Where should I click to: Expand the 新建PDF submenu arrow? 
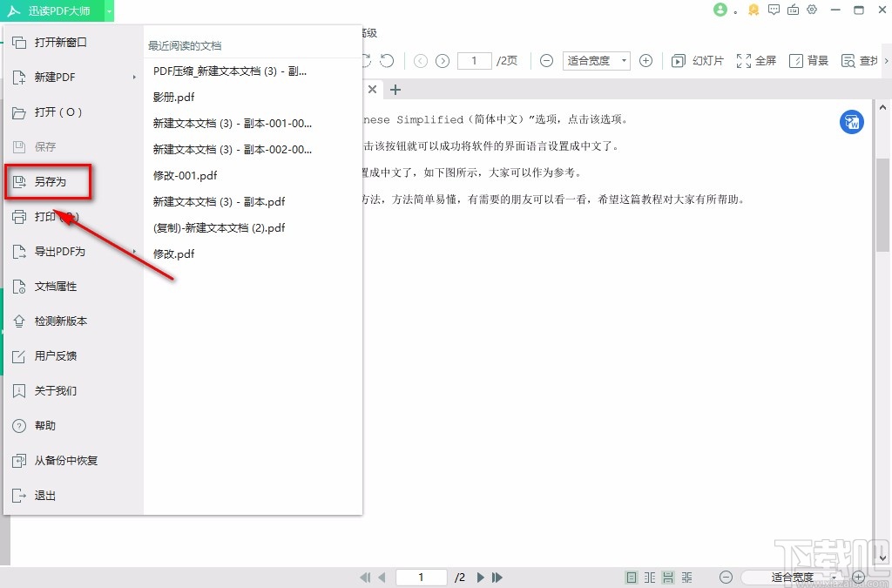pyautogui.click(x=135, y=78)
